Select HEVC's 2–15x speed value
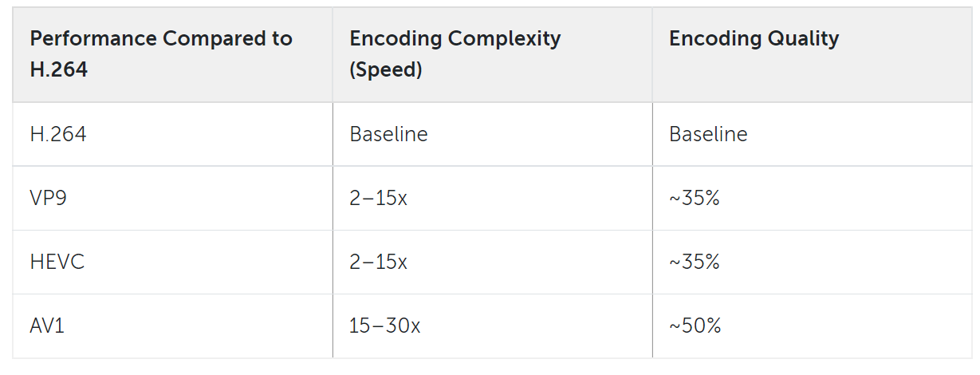The image size is (980, 375). [379, 262]
